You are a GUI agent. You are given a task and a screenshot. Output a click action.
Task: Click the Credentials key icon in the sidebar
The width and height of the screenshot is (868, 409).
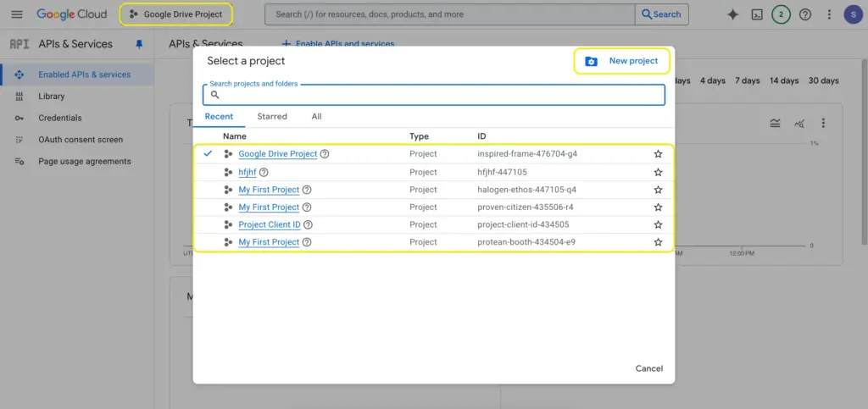[x=19, y=118]
